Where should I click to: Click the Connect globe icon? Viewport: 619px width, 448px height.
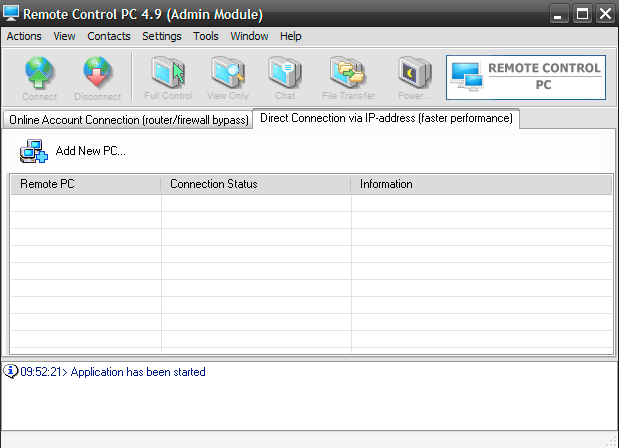pos(39,73)
